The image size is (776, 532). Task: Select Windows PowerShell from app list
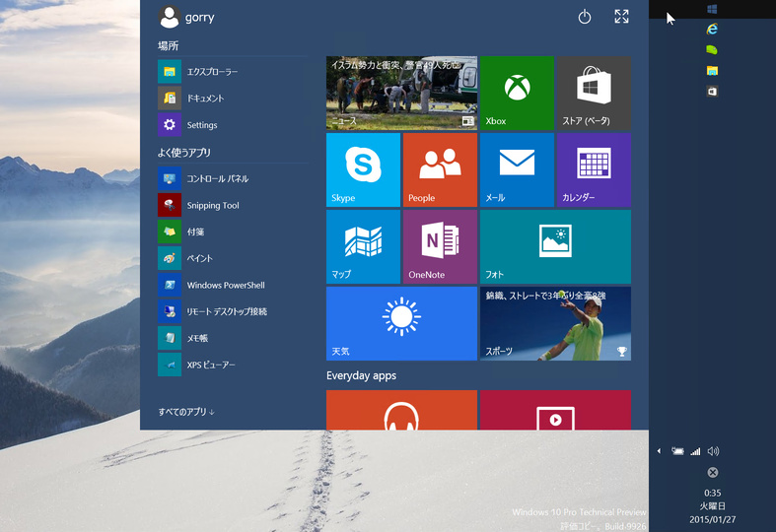point(226,286)
